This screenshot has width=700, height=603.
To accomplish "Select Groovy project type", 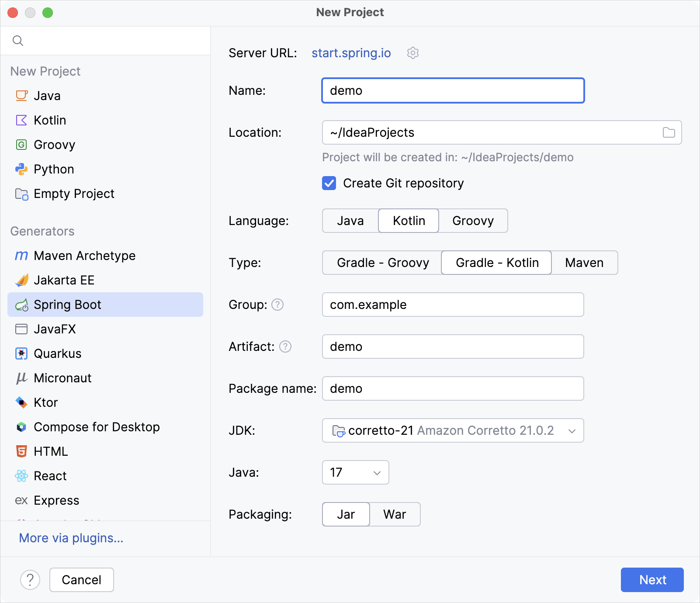I will click(105, 145).
